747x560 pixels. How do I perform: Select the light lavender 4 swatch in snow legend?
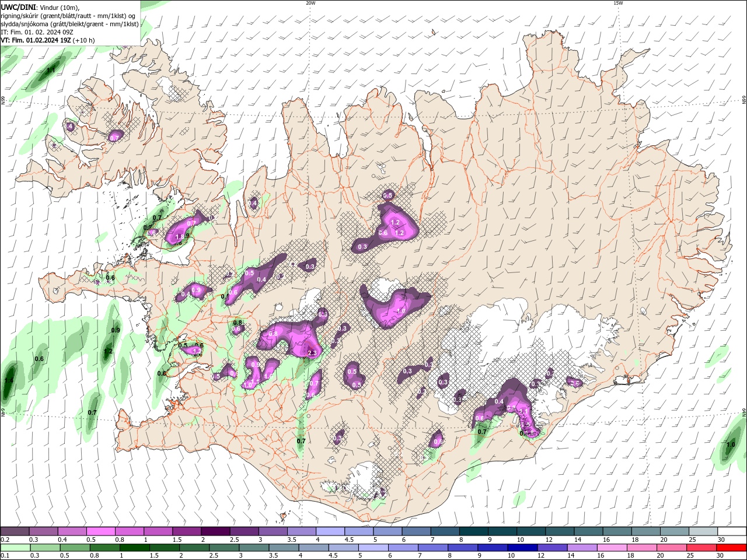click(330, 531)
